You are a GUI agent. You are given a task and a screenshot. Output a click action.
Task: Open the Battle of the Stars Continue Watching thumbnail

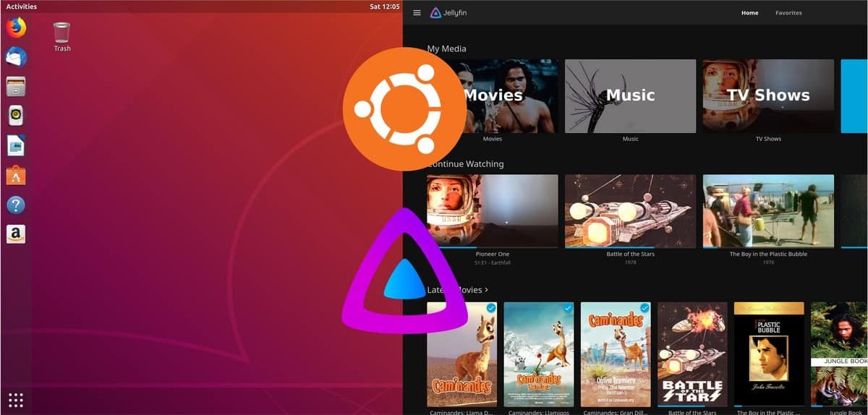coord(630,211)
